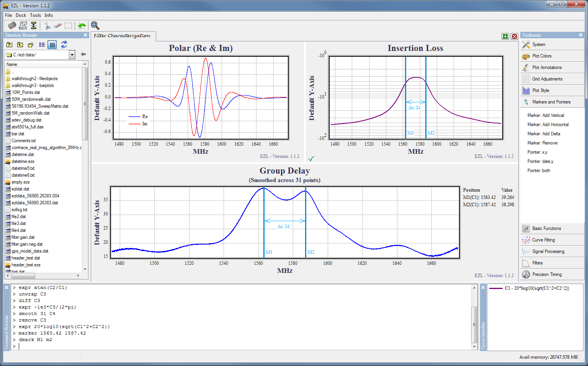Viewport: 588px width, 366px height.
Task: Click the green add-plot plus icon
Action: [505, 36]
